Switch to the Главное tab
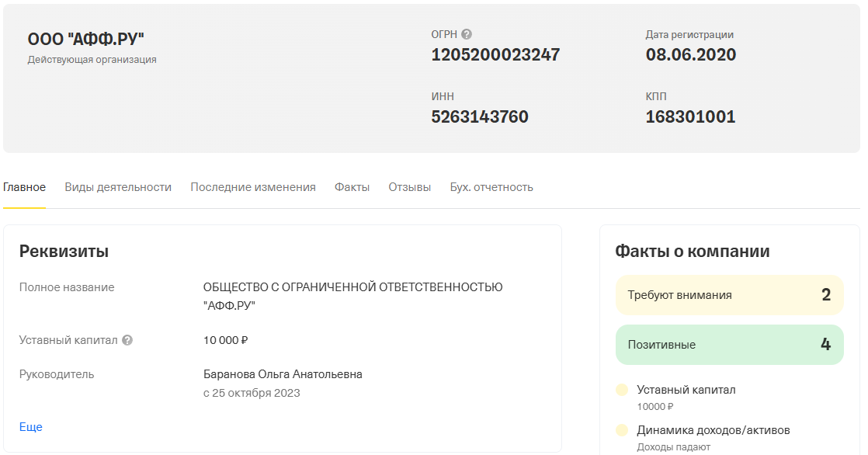 click(24, 187)
